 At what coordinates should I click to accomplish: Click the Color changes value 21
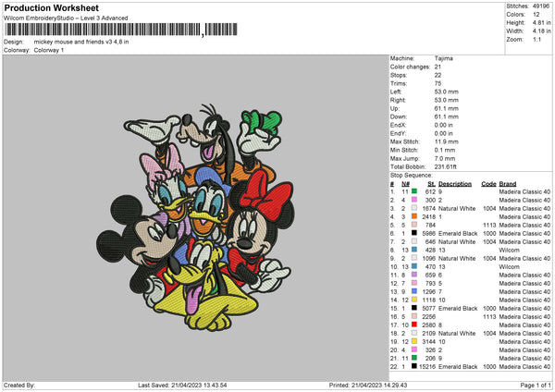pos(438,67)
